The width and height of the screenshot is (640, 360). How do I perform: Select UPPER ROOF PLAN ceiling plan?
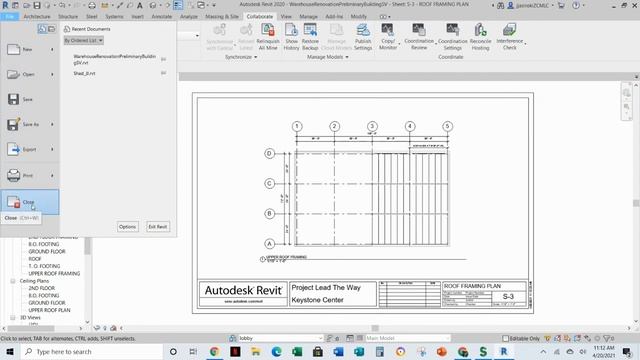(49, 310)
